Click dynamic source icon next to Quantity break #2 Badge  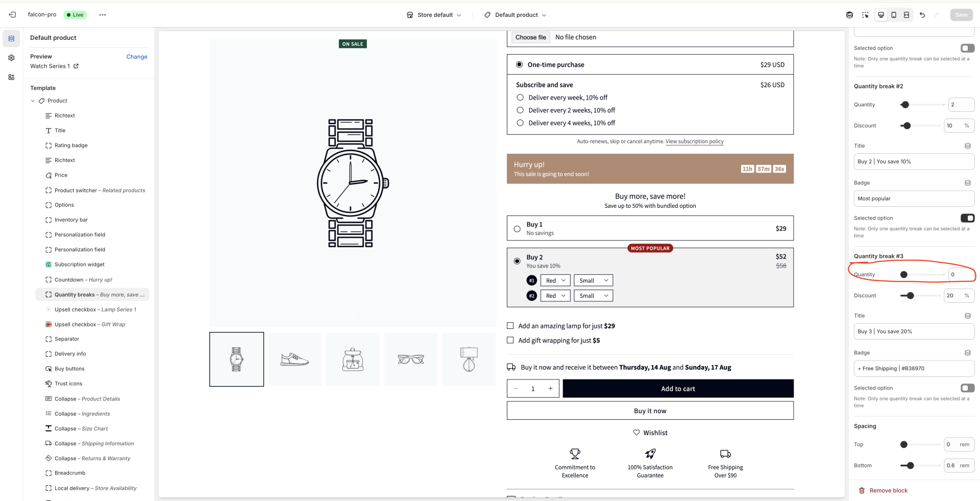(x=967, y=183)
